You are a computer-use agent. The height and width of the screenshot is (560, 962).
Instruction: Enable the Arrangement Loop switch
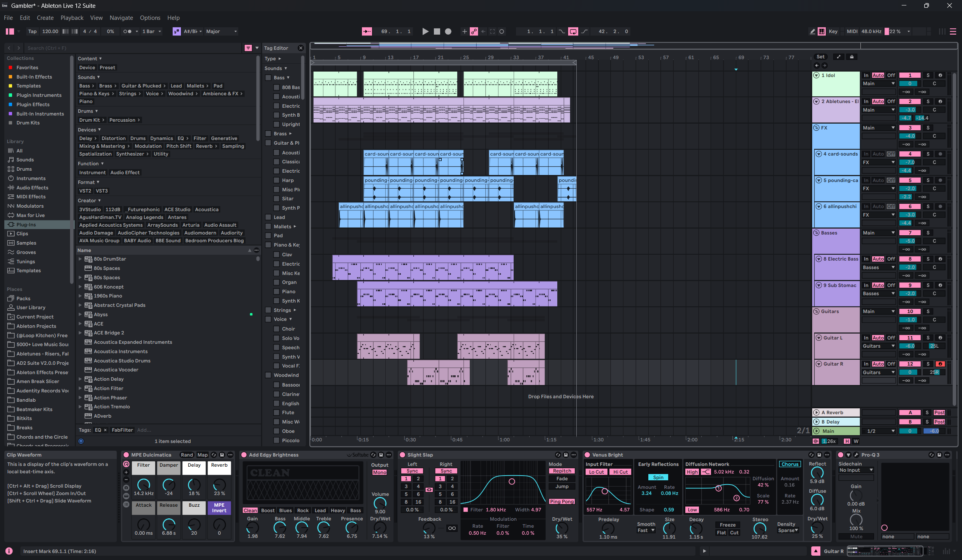573,31
